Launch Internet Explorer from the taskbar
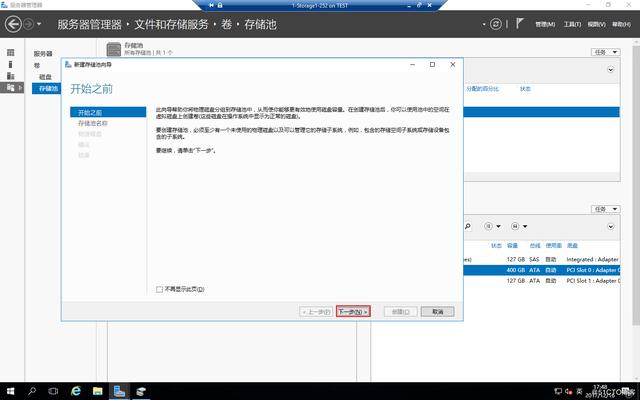Image resolution: width=640 pixels, height=400 pixels. (76, 391)
